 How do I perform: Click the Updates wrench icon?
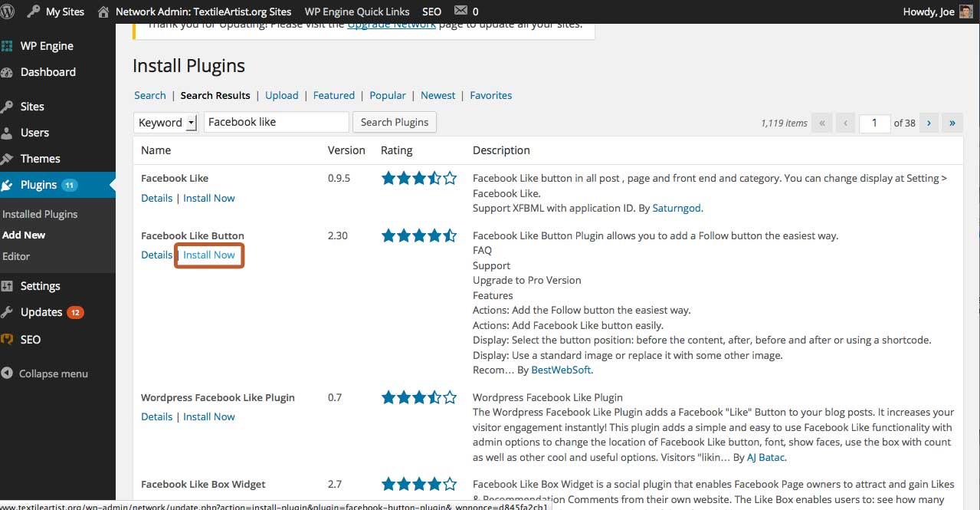coord(7,312)
